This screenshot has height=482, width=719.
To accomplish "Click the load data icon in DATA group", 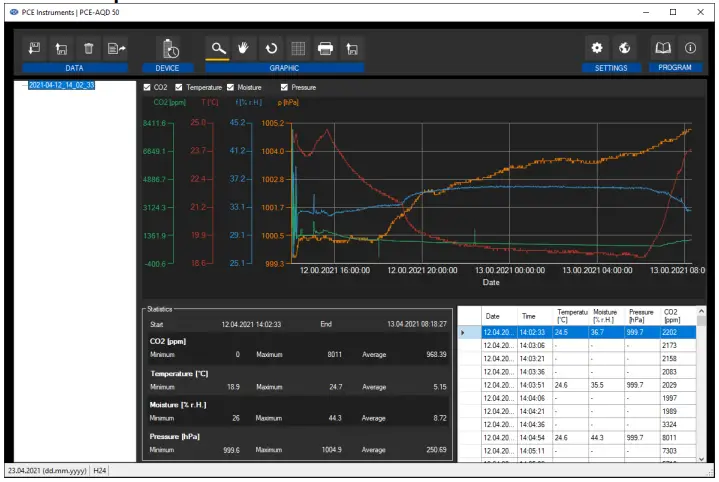I will 34,48.
